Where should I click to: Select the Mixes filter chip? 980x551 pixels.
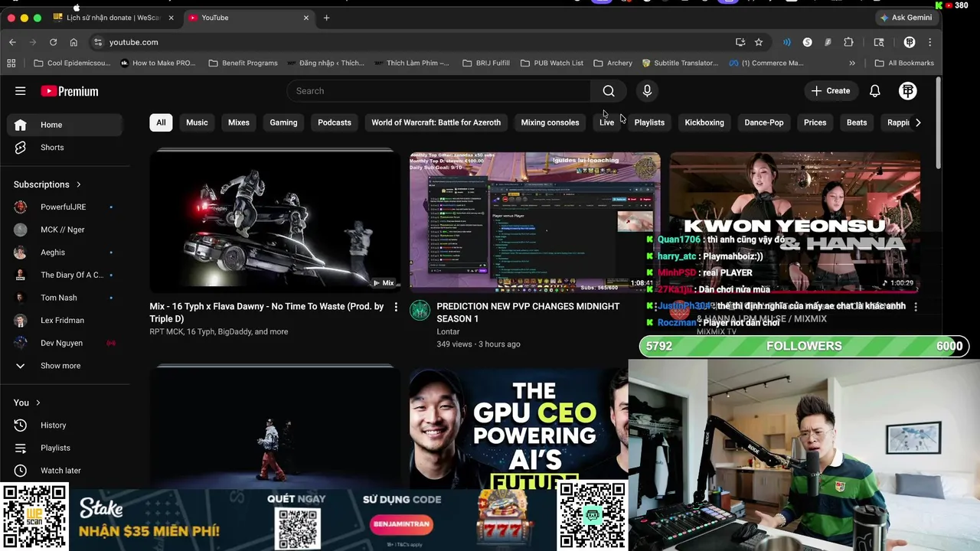tap(239, 122)
